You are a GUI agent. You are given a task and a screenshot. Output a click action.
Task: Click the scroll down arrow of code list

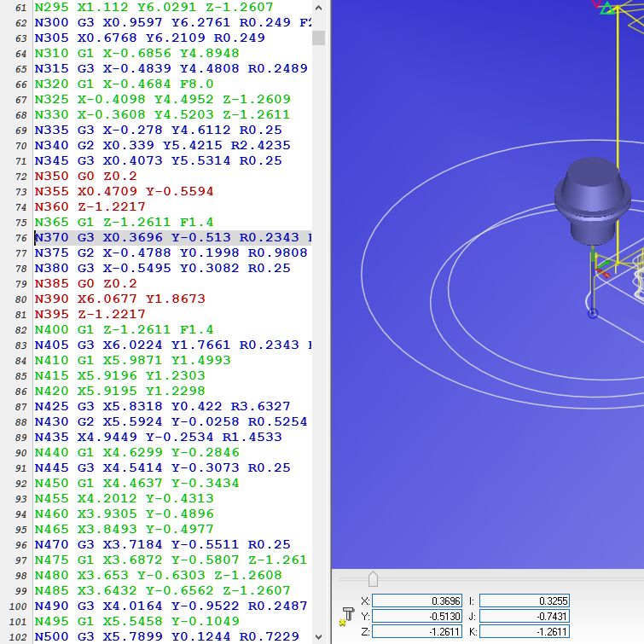[x=319, y=636]
